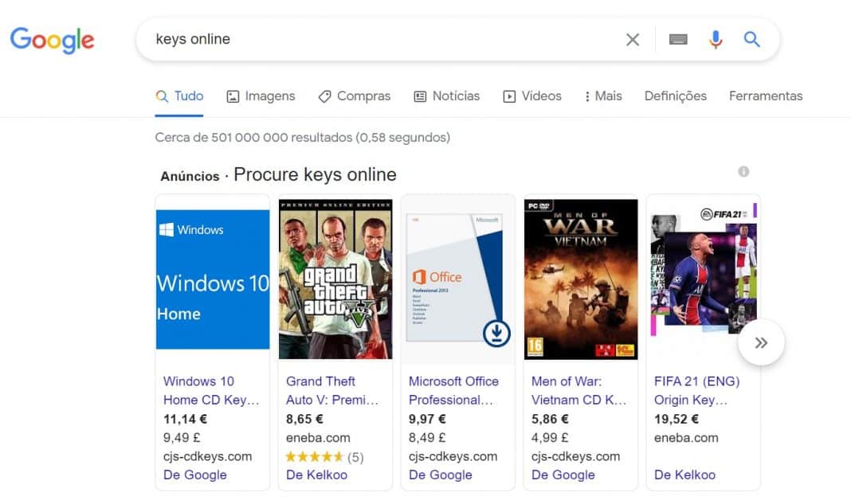Click De Google under Windows 10 card

coord(195,475)
